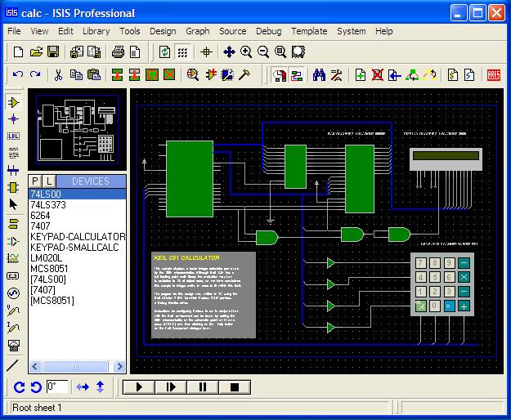This screenshot has width=511, height=420.
Task: Click the block rotate icon
Action: click(152, 75)
